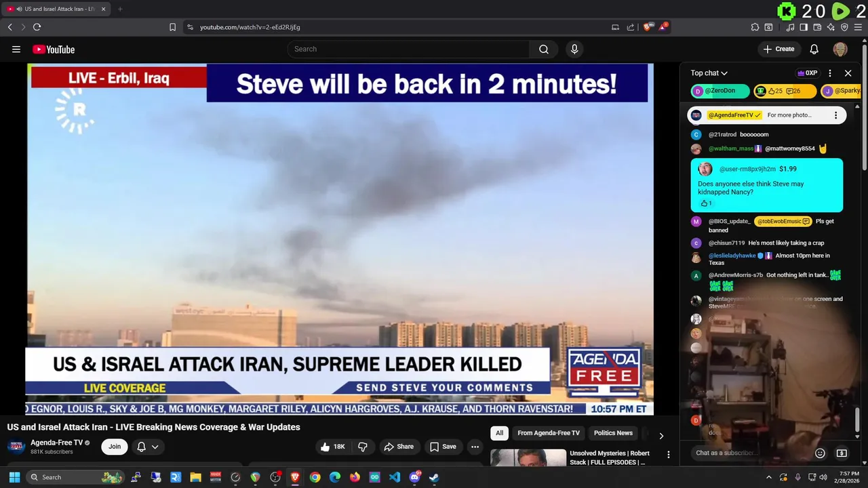Start voice search with the microphone icon

click(574, 49)
